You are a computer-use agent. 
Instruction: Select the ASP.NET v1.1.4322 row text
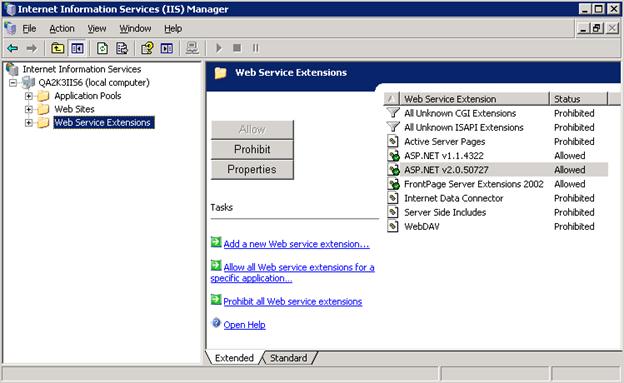pos(444,156)
